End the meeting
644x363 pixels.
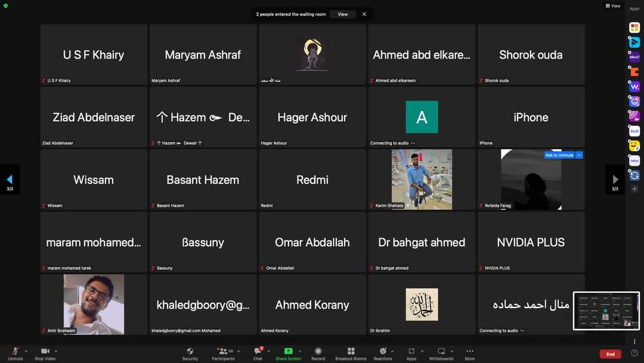(x=610, y=354)
